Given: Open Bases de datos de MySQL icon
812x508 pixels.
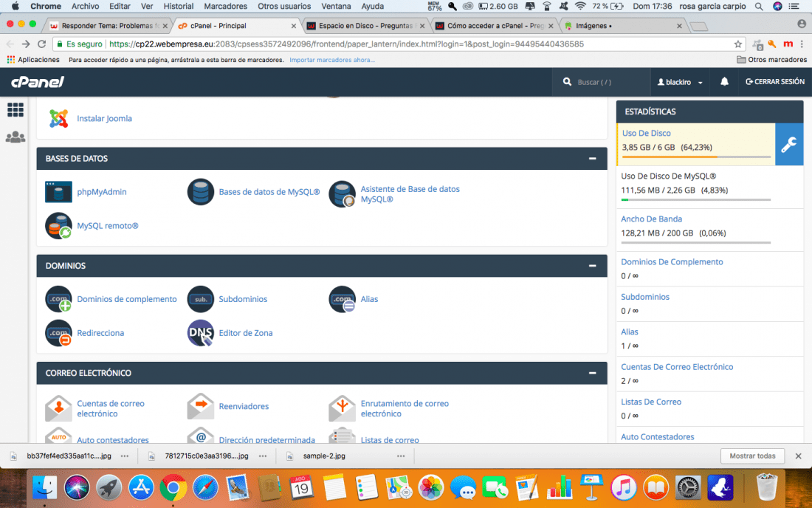Looking at the screenshot, I should coord(200,192).
